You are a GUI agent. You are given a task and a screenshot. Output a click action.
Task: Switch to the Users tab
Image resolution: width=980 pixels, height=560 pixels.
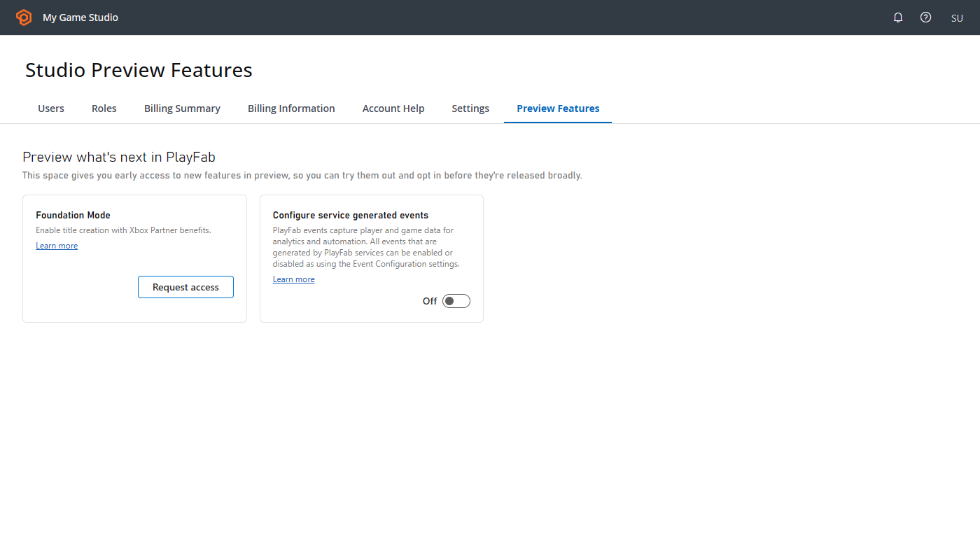[x=51, y=108]
